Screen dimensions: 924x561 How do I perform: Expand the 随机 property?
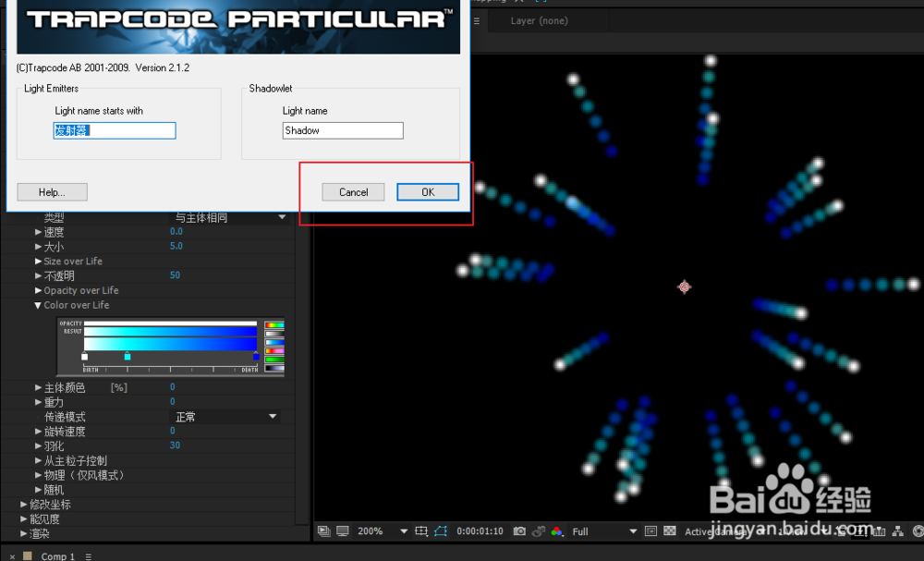click(38, 490)
